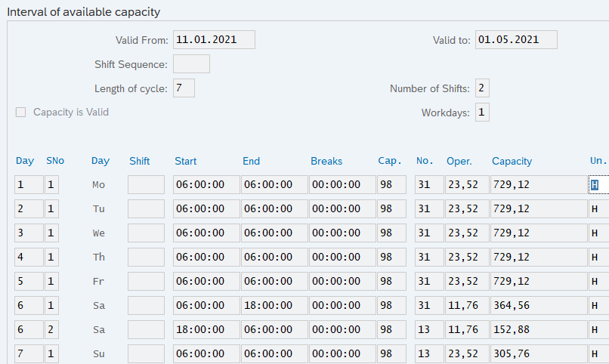Select Friday's Capacity value field
Screen dimensions: 609x364
click(x=537, y=282)
